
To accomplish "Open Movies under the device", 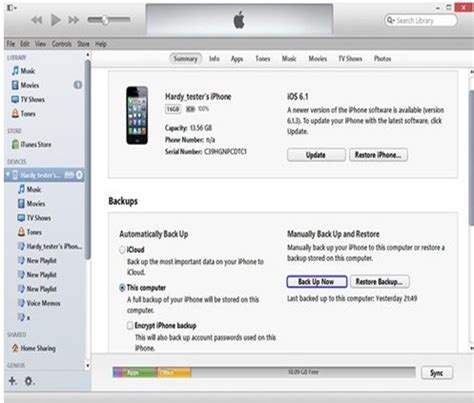I will [31, 204].
